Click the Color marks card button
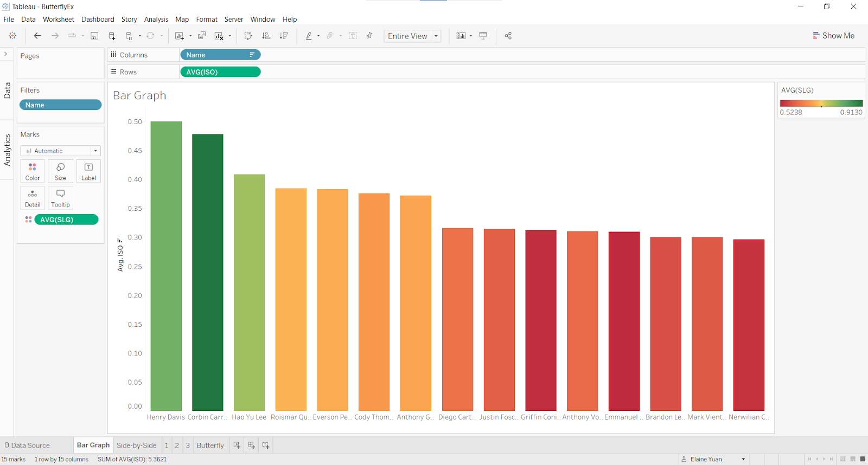The width and height of the screenshot is (868, 465). pyautogui.click(x=33, y=171)
